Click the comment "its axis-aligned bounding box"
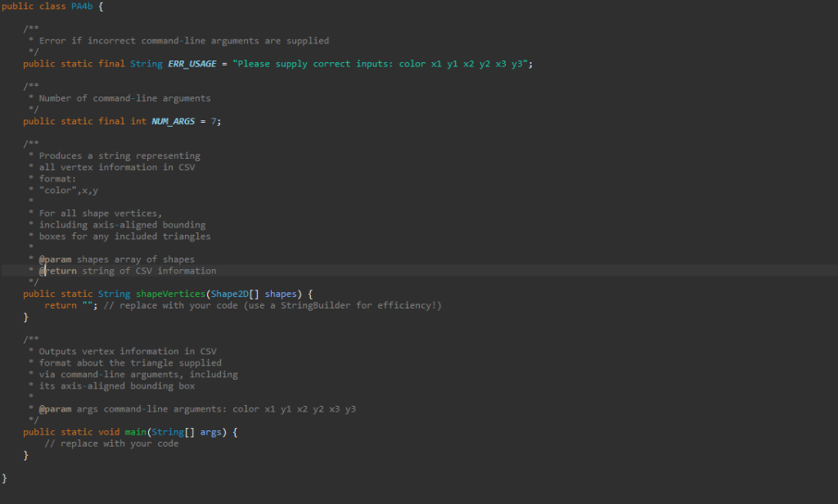 tap(116, 386)
